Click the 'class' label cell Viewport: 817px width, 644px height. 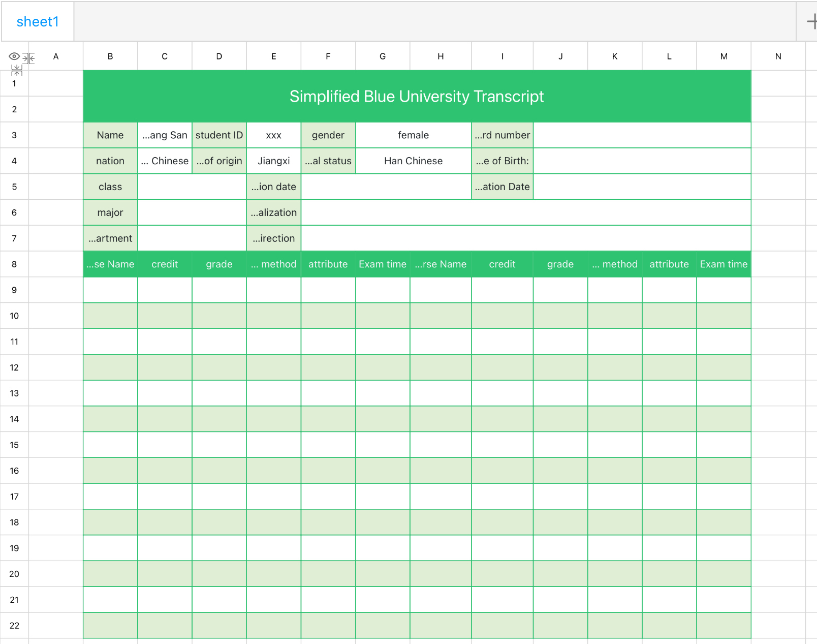pyautogui.click(x=110, y=187)
